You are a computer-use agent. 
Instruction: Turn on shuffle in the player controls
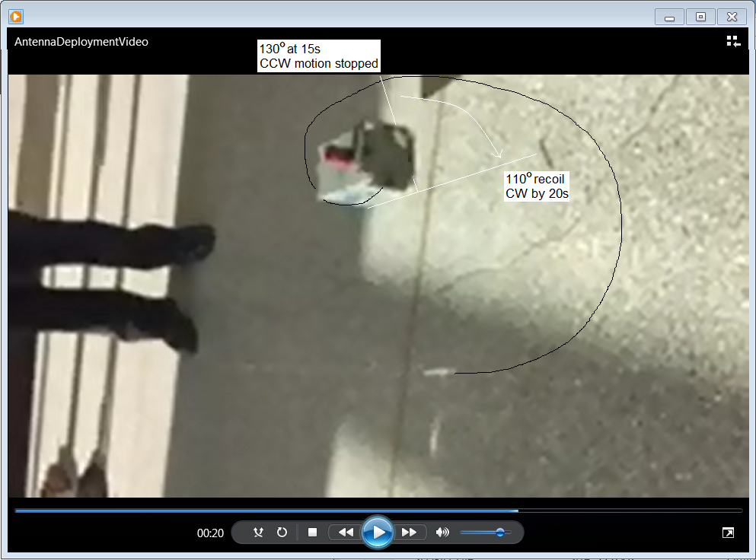tap(259, 533)
